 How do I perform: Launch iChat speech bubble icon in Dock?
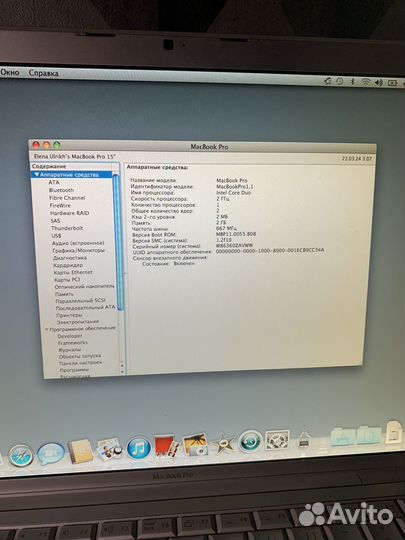point(51,454)
